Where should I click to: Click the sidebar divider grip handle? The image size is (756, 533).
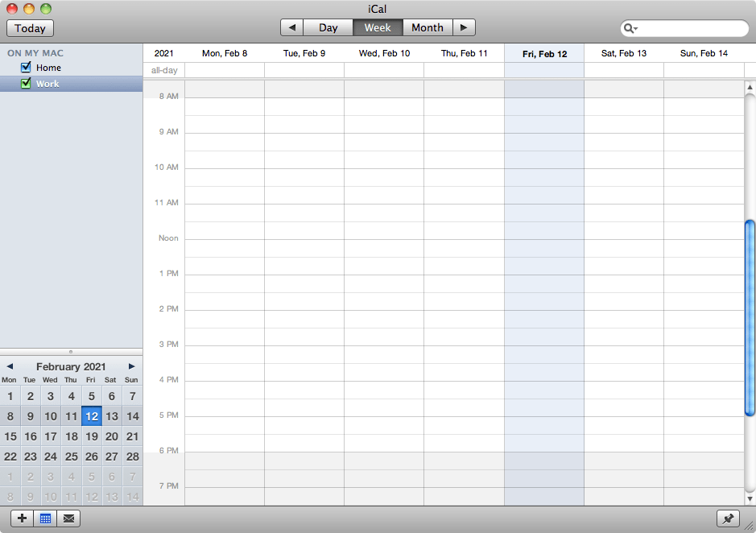pos(71,352)
